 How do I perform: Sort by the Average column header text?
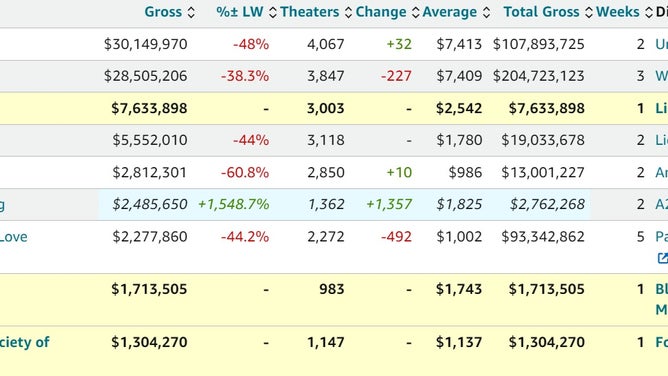[449, 12]
